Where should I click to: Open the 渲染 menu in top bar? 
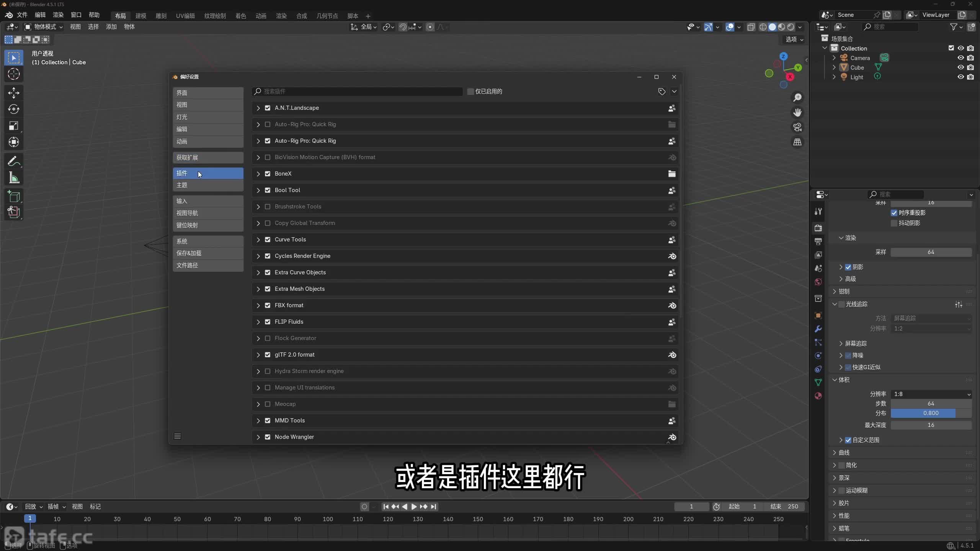[58, 15]
